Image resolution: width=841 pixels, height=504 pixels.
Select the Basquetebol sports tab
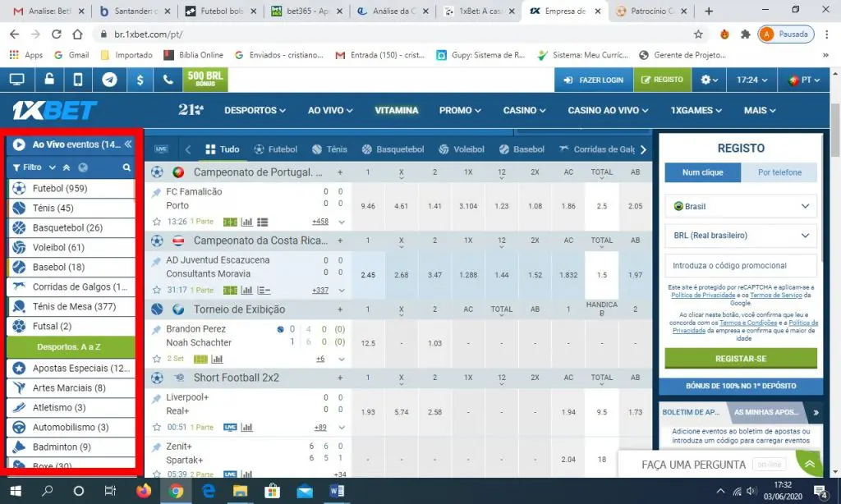pyautogui.click(x=393, y=149)
